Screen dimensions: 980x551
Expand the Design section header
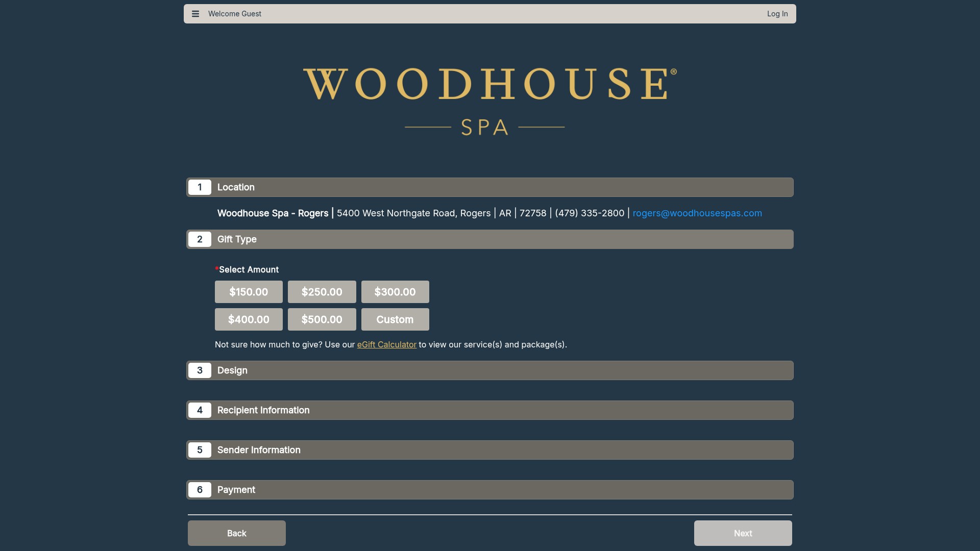pos(490,370)
